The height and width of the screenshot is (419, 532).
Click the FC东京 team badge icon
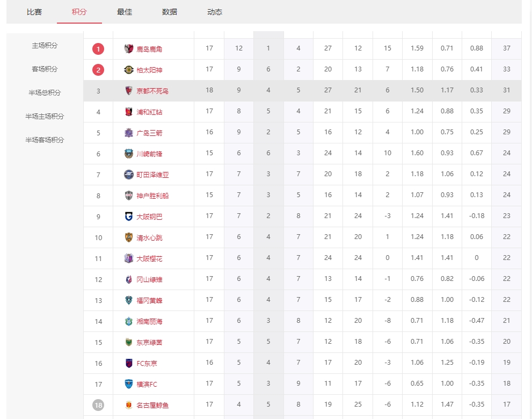click(x=129, y=363)
